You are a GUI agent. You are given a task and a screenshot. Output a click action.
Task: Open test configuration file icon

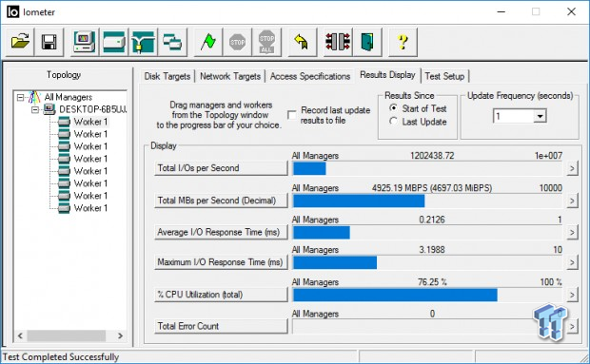click(x=20, y=42)
